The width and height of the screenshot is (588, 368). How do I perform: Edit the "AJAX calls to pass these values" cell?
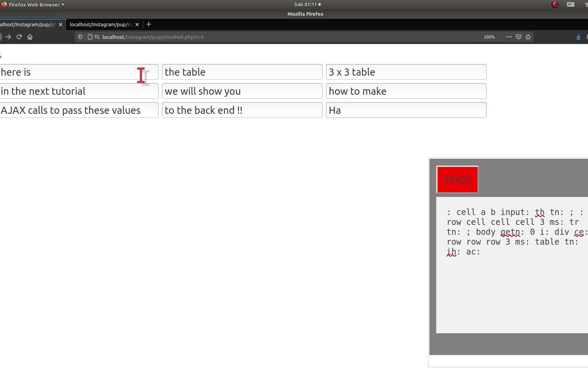click(x=79, y=110)
